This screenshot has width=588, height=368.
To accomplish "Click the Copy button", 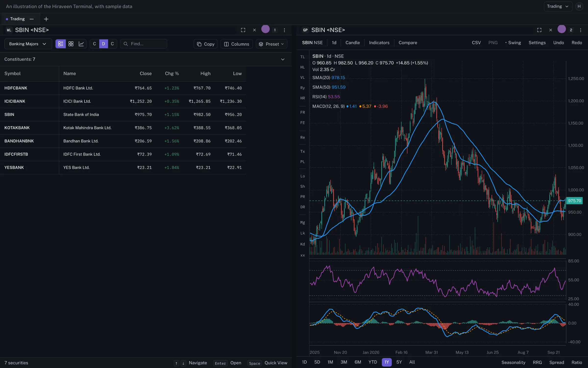I will 206,44.
